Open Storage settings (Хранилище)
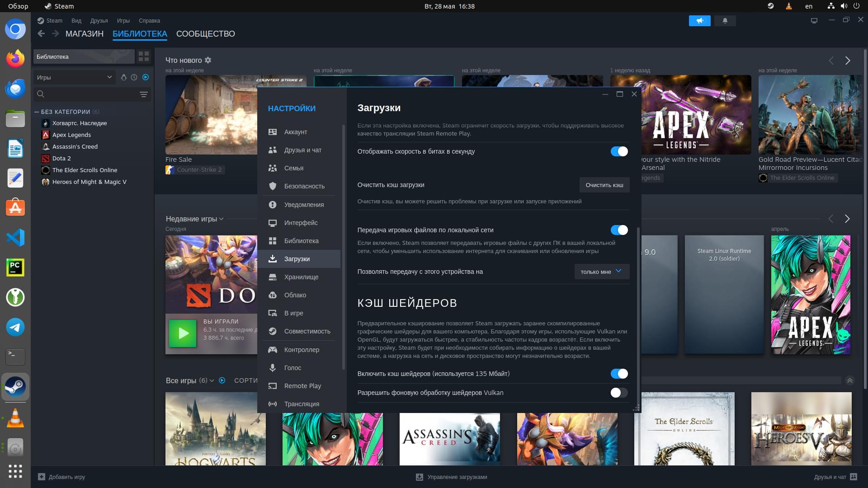Screen dimensions: 868x488 298,277
